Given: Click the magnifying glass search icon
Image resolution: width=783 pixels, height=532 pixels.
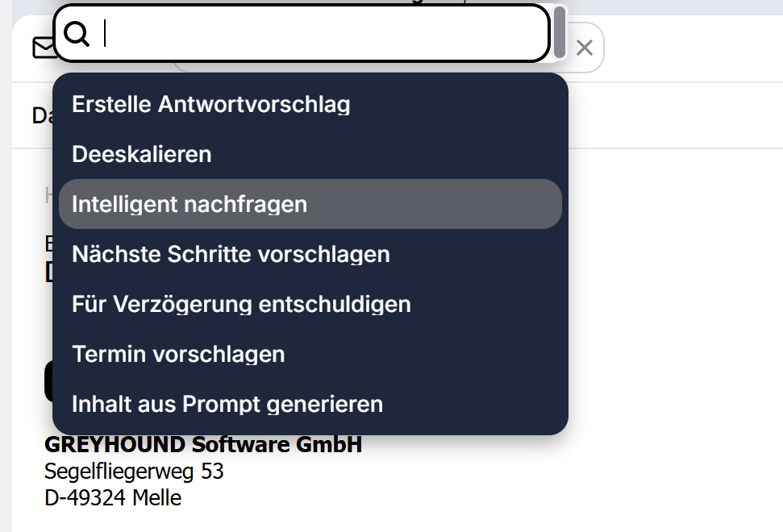Looking at the screenshot, I should [x=77, y=34].
